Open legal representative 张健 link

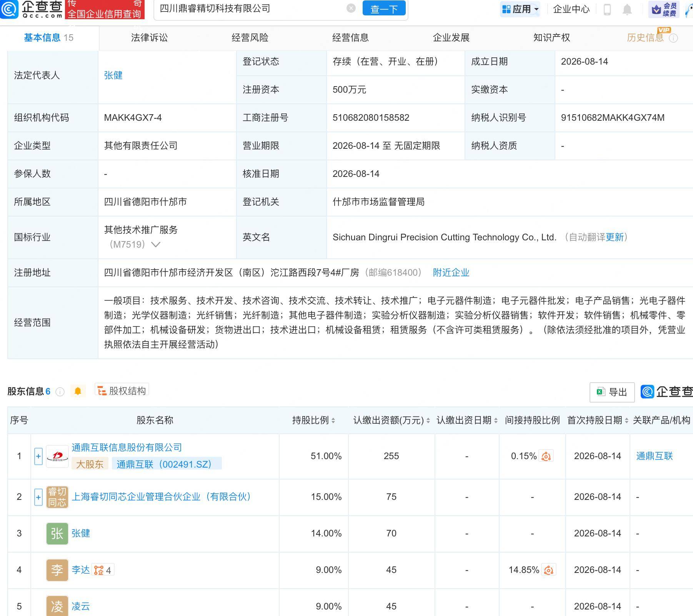(x=113, y=75)
